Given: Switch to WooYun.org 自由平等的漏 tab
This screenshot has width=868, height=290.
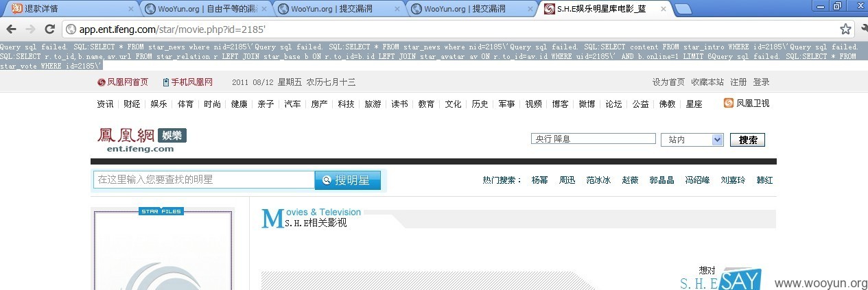Looking at the screenshot, I should [206, 9].
